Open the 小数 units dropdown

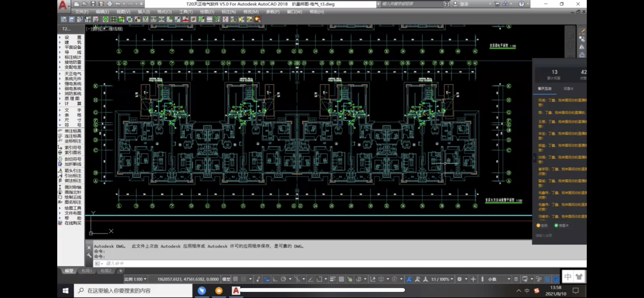[499, 279]
